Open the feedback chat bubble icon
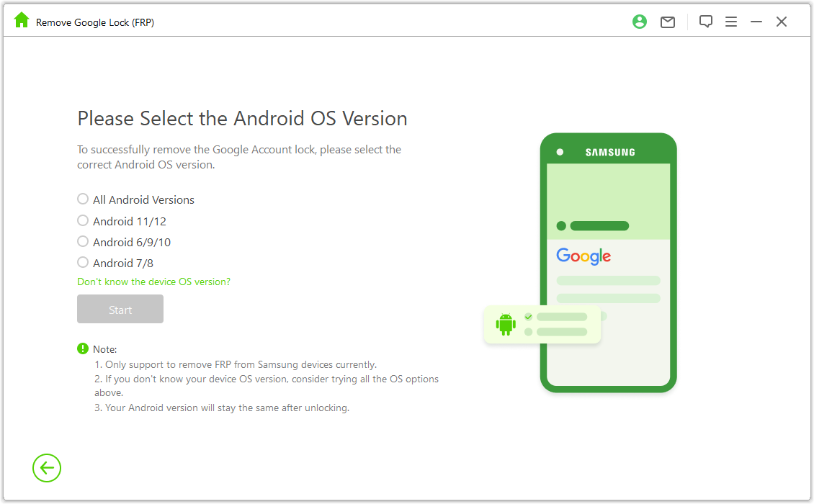The image size is (814, 504). [x=705, y=22]
